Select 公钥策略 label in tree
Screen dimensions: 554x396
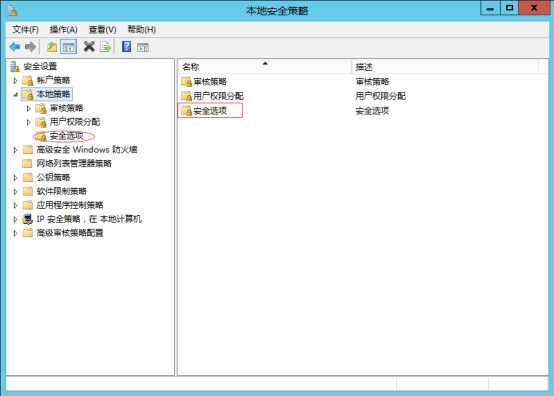[53, 177]
